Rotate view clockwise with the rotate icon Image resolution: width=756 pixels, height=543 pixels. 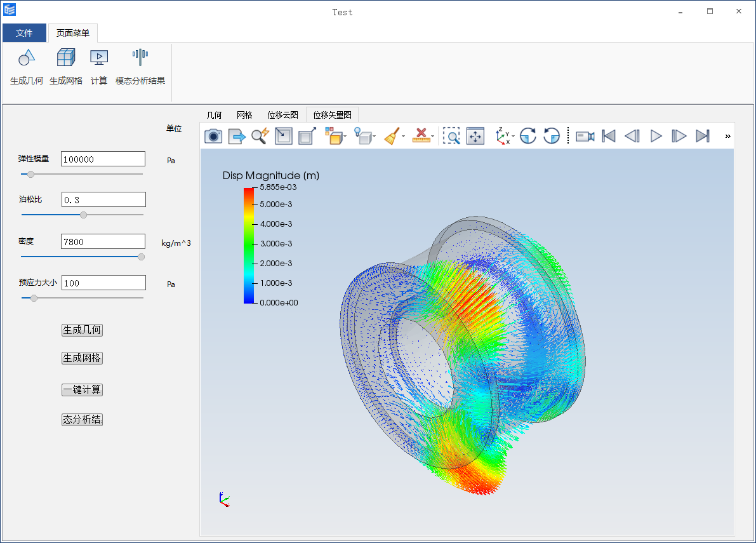tap(528, 136)
